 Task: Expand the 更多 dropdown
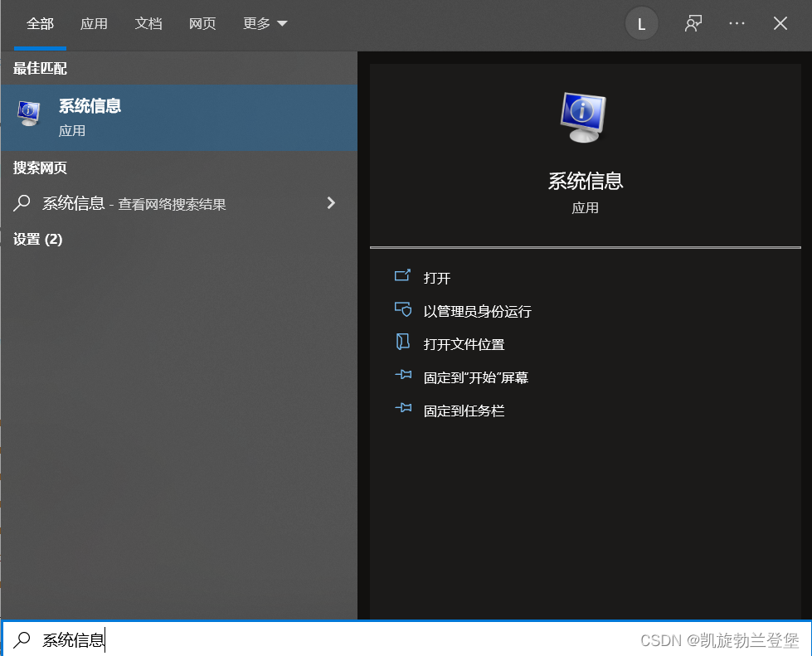tap(265, 24)
